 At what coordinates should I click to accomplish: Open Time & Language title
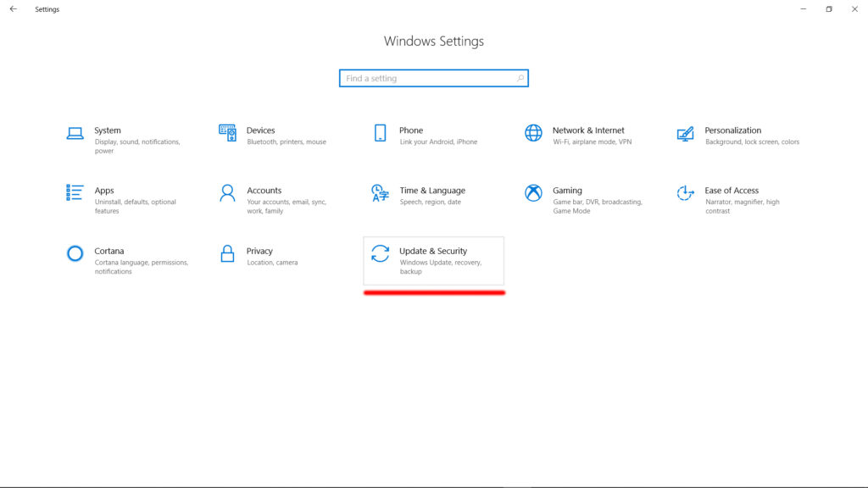coord(432,191)
